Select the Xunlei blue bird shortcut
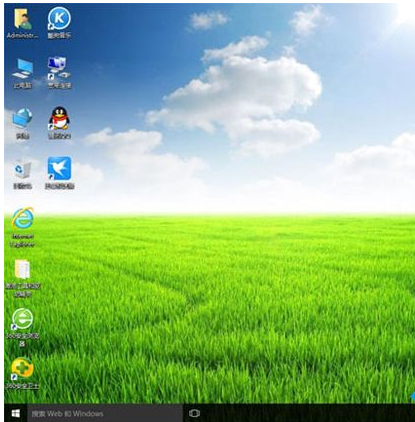This screenshot has width=415, height=422. coord(59,169)
